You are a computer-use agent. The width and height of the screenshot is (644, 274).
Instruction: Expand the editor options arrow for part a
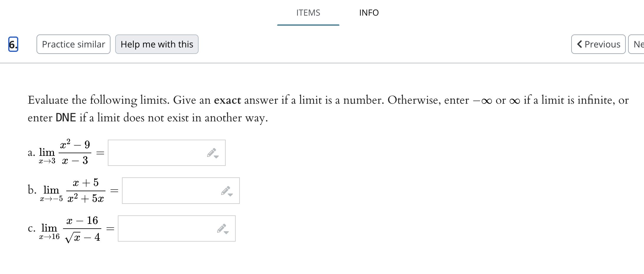(x=217, y=156)
